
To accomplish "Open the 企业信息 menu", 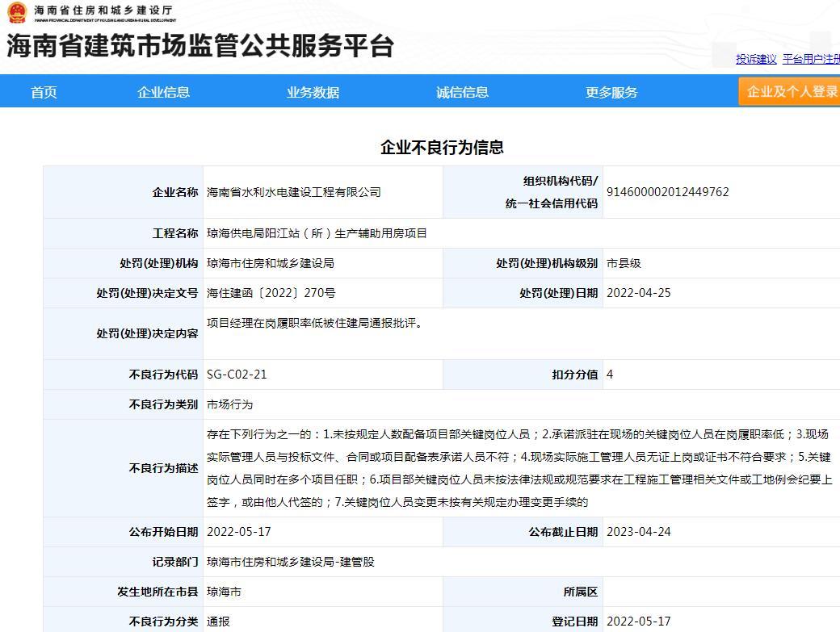I will pyautogui.click(x=163, y=92).
